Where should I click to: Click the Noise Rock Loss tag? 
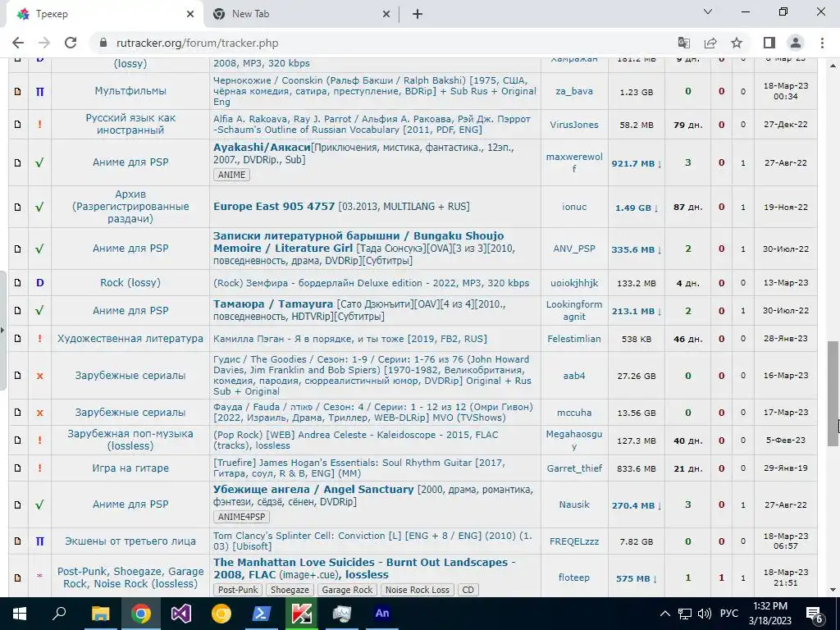click(418, 590)
